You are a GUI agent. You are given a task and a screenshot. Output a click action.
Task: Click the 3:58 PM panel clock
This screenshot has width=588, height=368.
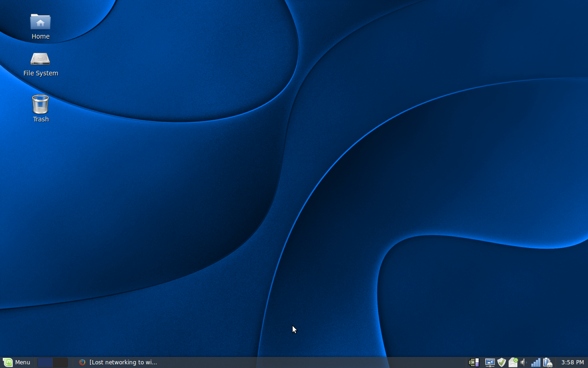point(572,362)
